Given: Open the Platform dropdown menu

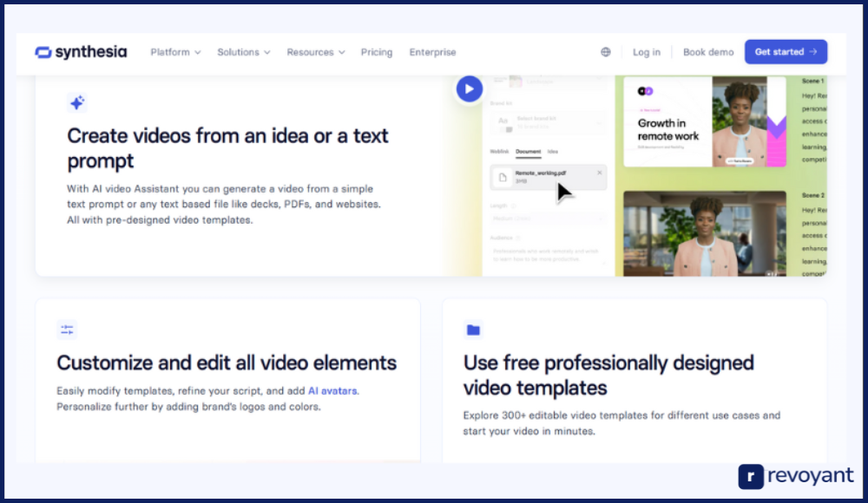Looking at the screenshot, I should (x=175, y=52).
